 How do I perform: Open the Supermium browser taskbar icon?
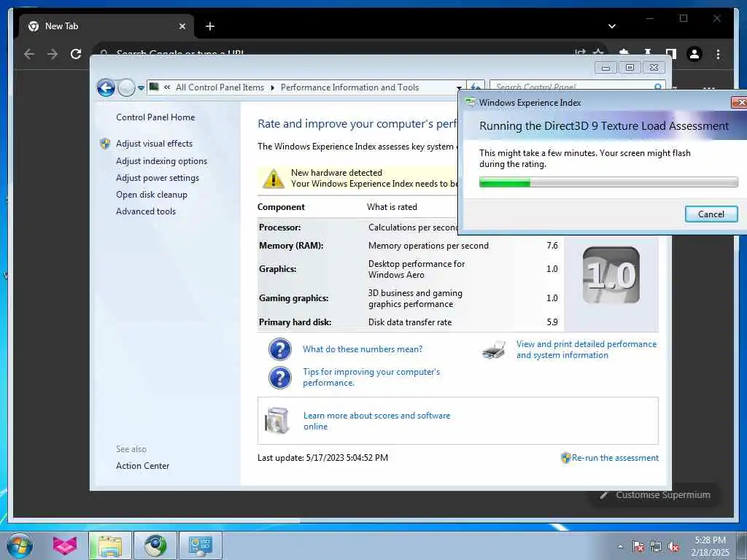[x=155, y=546]
